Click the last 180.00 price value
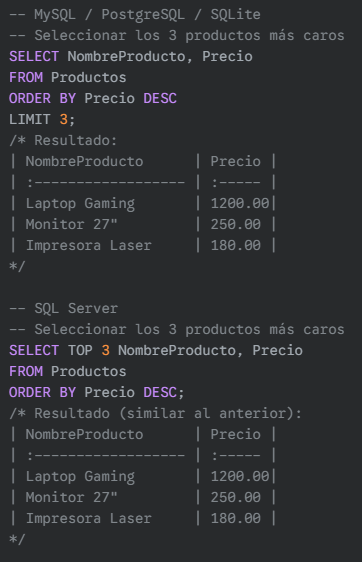The image size is (362, 562). click(x=235, y=519)
